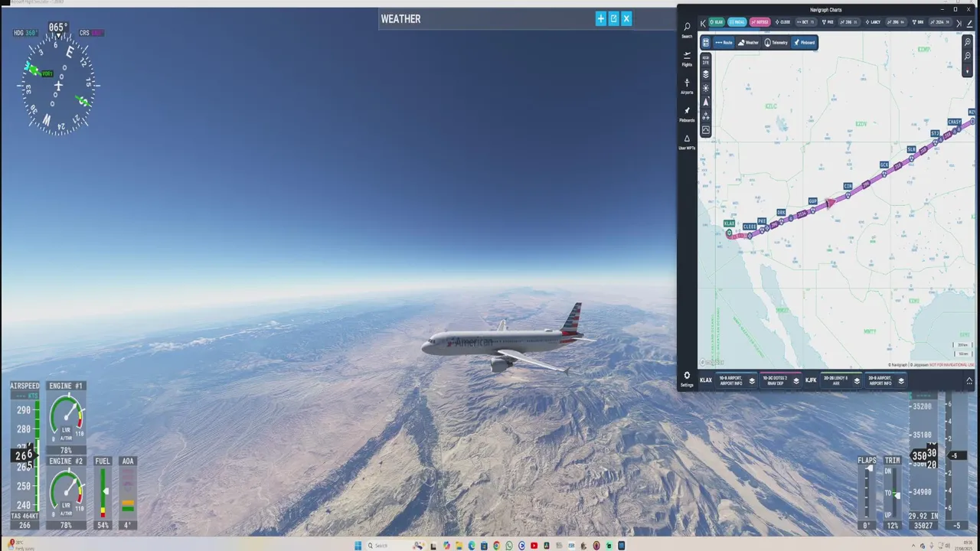980x551 pixels.
Task: Open WhatsApp from the taskbar
Action: click(x=509, y=546)
